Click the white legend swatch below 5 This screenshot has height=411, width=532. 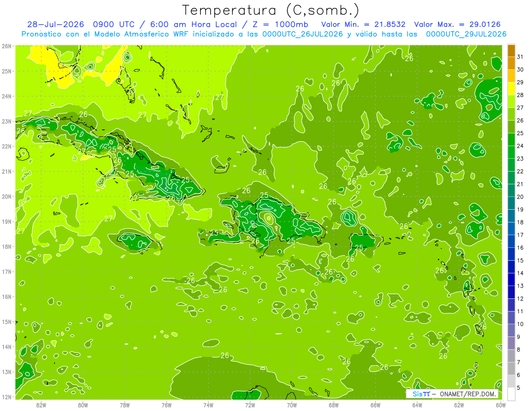[512, 393]
